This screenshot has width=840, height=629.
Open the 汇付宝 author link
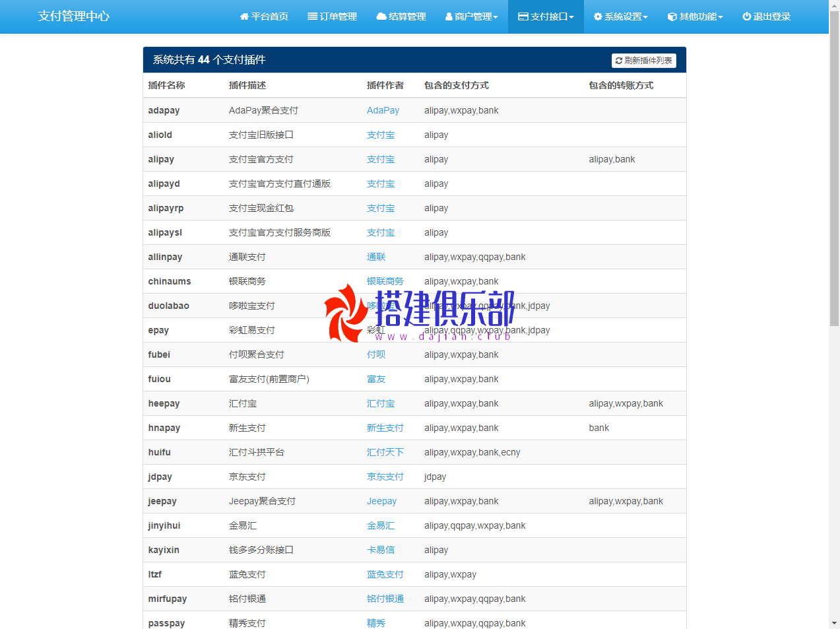[381, 403]
